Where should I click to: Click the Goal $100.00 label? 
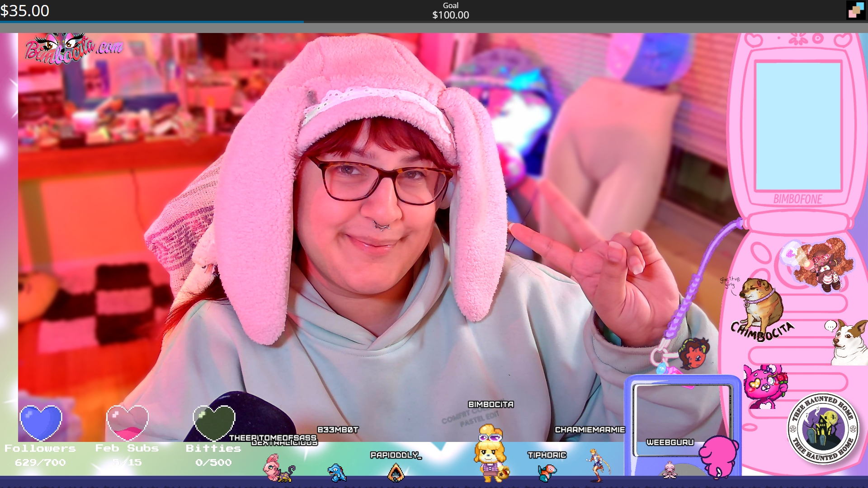pyautogui.click(x=450, y=10)
